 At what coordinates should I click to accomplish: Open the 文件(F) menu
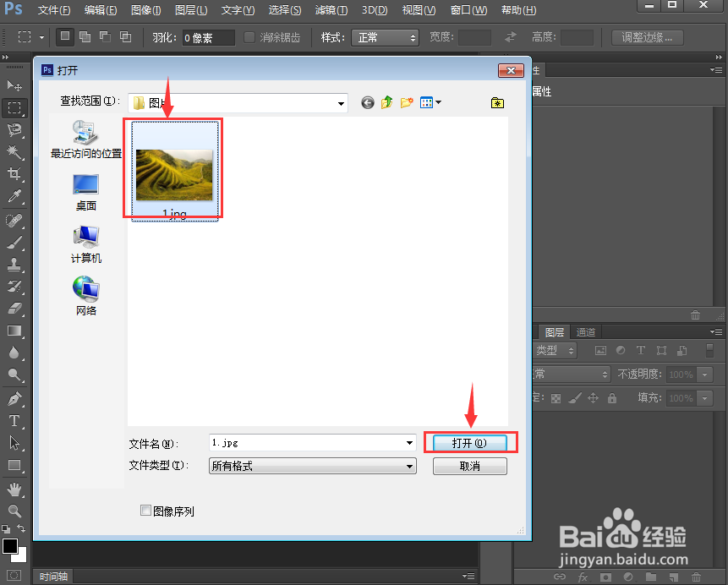click(x=54, y=10)
